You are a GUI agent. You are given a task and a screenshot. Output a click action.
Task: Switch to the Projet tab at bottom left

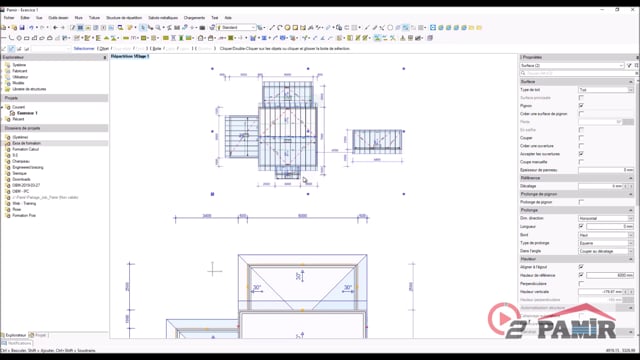point(38,335)
